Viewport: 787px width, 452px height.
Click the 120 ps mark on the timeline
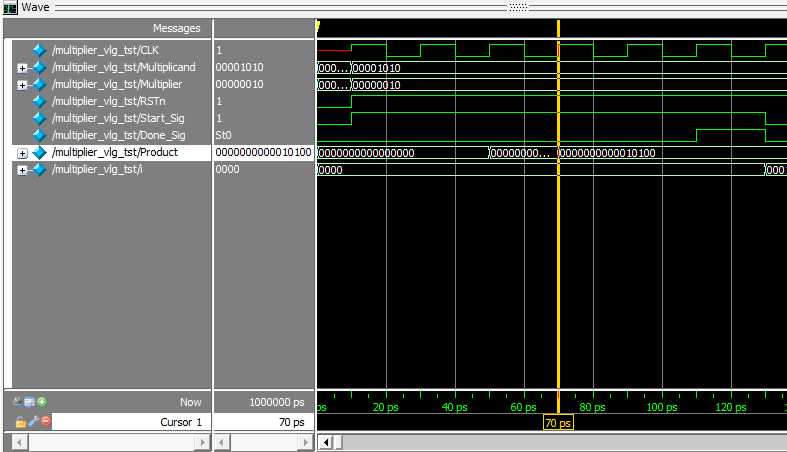point(731,407)
